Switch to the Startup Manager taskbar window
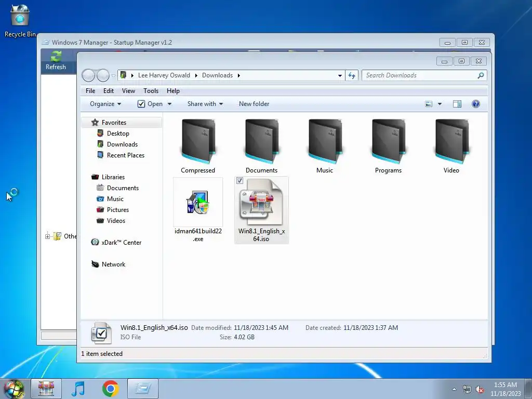 coord(143,389)
